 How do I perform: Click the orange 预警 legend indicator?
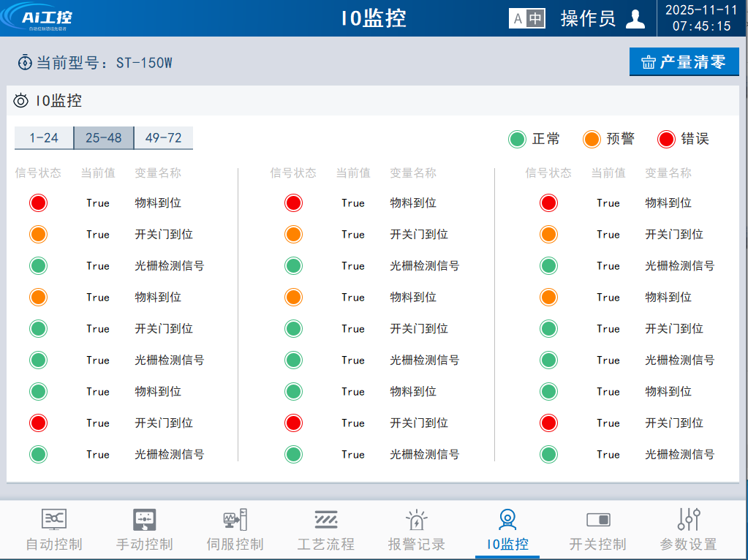point(592,139)
